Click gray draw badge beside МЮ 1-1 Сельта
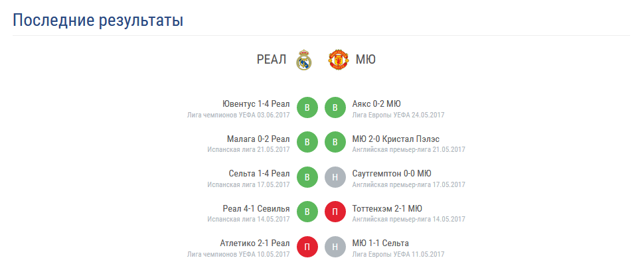Viewport: 644px width, 270px height. (x=335, y=247)
